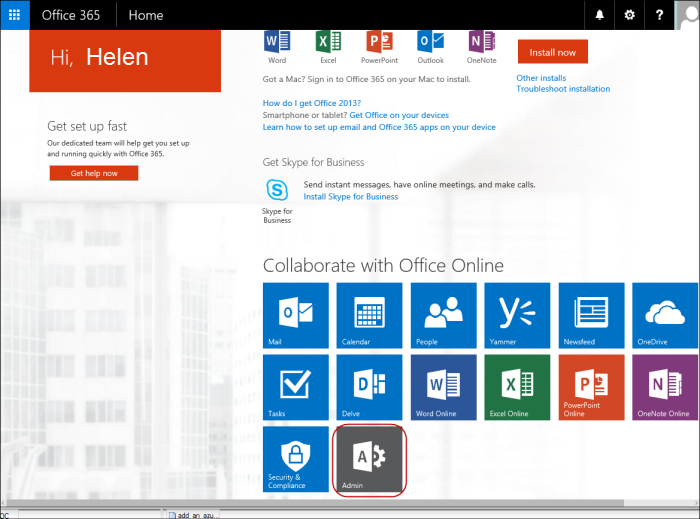Launch the Delve tile
This screenshot has width=700, height=519.
tap(369, 387)
